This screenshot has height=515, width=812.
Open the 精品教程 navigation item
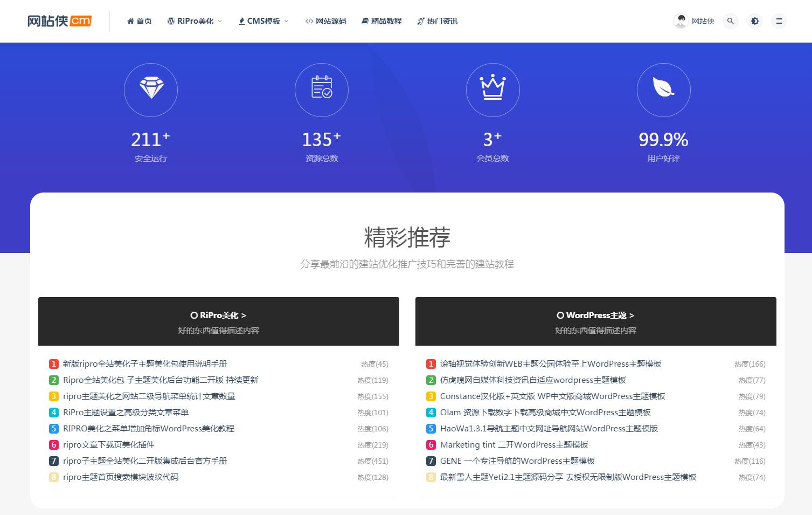[x=381, y=21]
